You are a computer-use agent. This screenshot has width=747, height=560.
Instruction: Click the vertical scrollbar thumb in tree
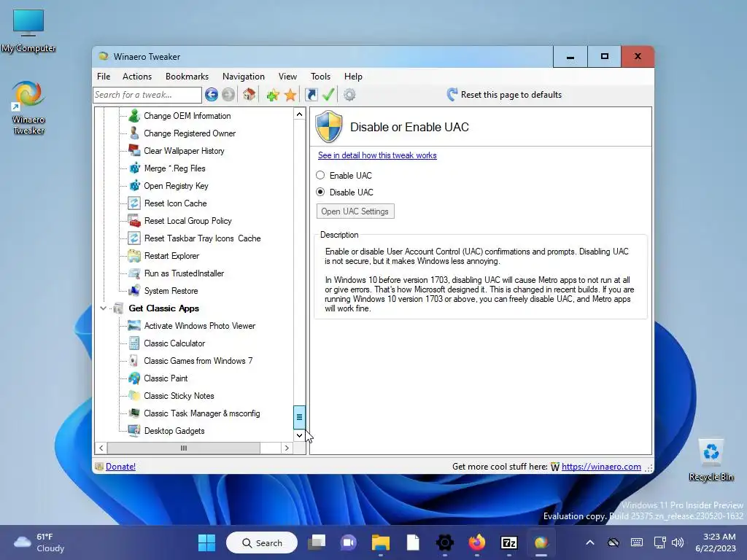pyautogui.click(x=299, y=417)
